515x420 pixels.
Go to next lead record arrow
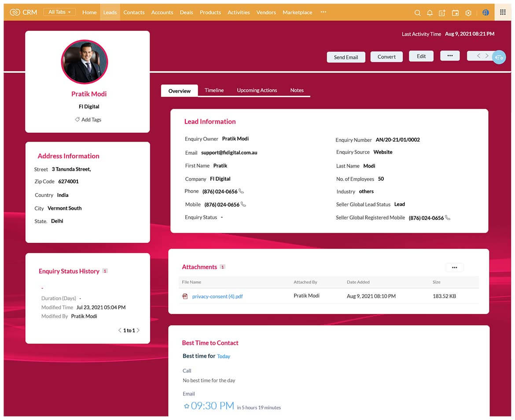click(487, 56)
